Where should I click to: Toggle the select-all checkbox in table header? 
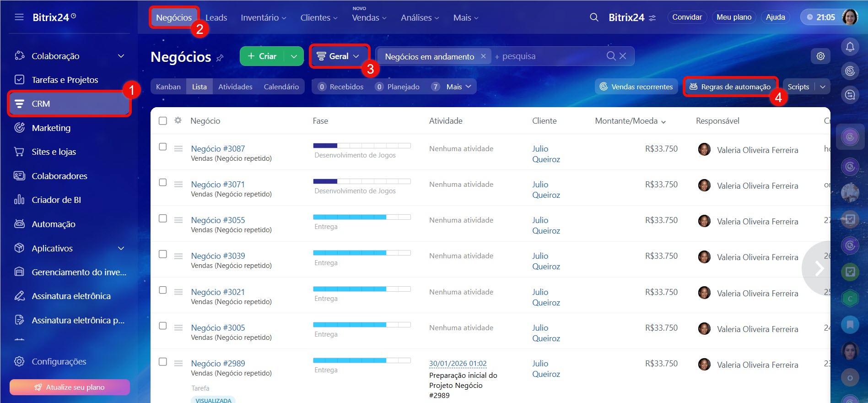tap(163, 121)
